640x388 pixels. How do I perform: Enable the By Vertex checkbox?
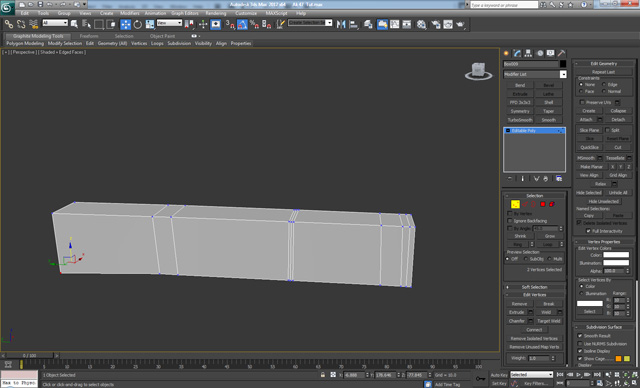point(510,213)
